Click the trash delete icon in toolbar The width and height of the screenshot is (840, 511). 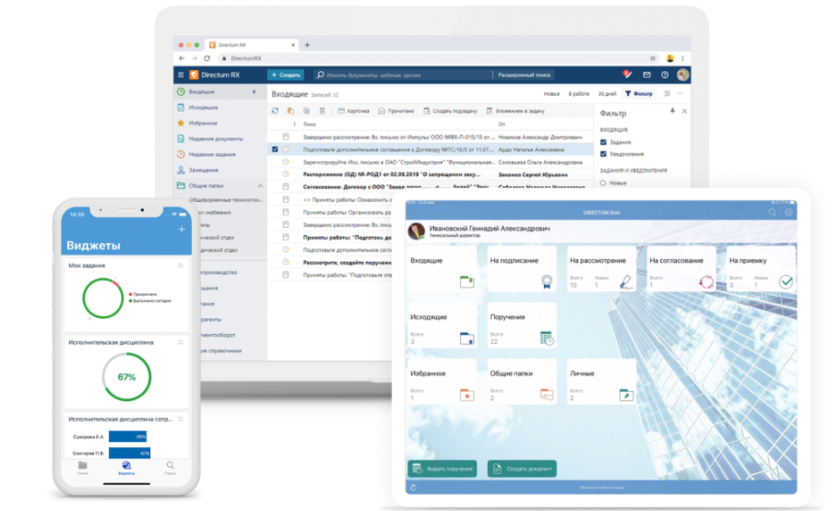(322, 111)
